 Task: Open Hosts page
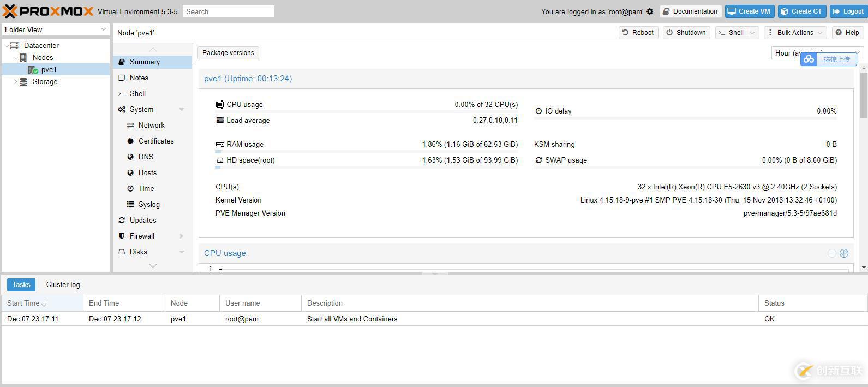(x=152, y=172)
